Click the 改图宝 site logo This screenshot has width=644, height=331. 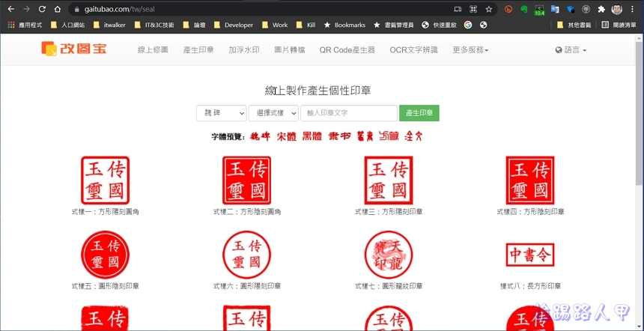74,49
